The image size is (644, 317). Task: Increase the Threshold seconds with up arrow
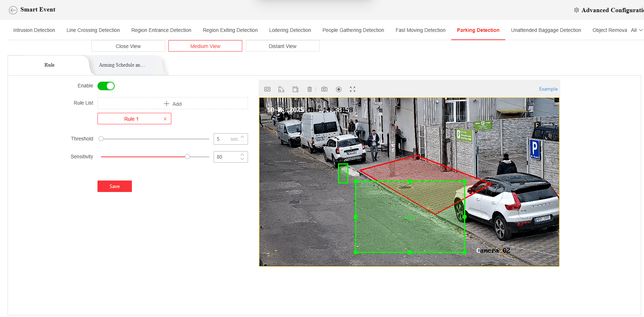coord(243,136)
